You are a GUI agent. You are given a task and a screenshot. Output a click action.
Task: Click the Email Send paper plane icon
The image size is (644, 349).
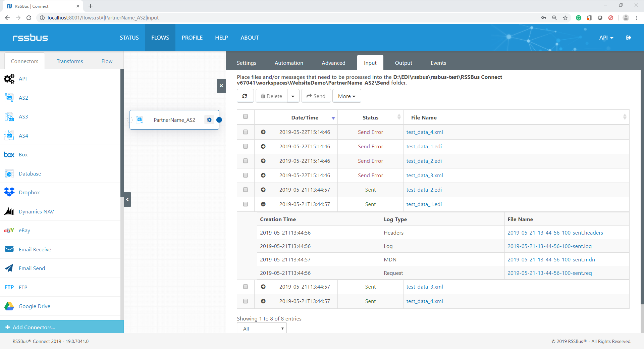pos(9,268)
